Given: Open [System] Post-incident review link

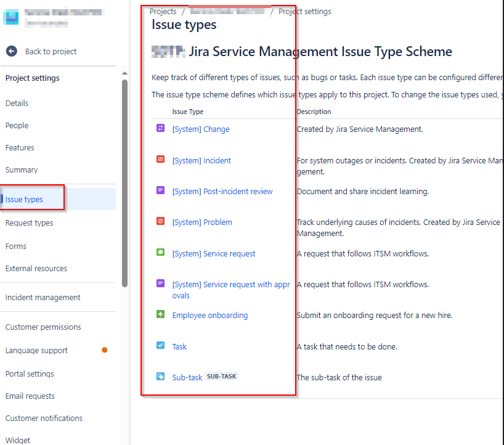Looking at the screenshot, I should (x=222, y=191).
